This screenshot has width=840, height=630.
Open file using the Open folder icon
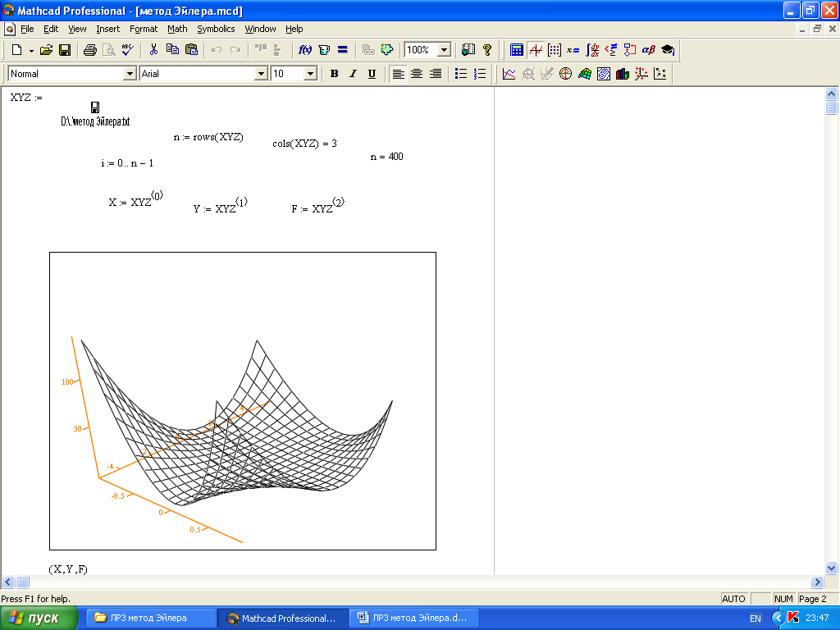[46, 50]
